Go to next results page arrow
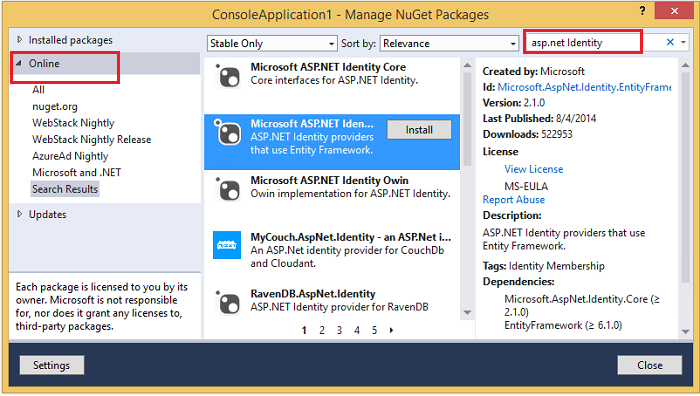Image resolution: width=700 pixels, height=396 pixels. [x=392, y=330]
